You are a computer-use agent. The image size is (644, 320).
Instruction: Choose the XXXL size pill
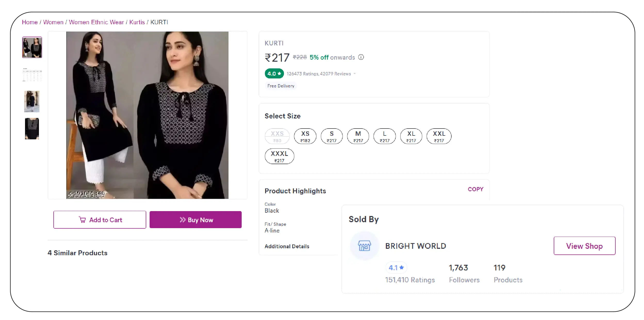point(279,156)
